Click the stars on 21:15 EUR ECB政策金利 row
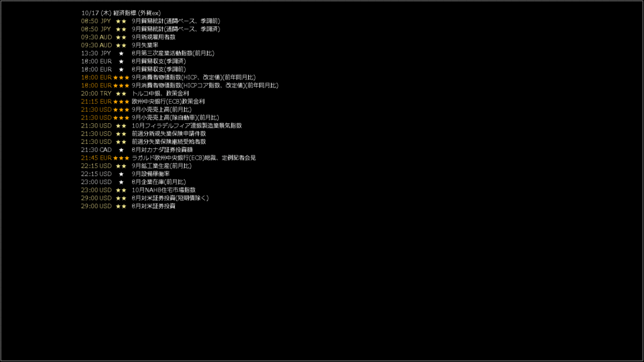 pos(121,101)
